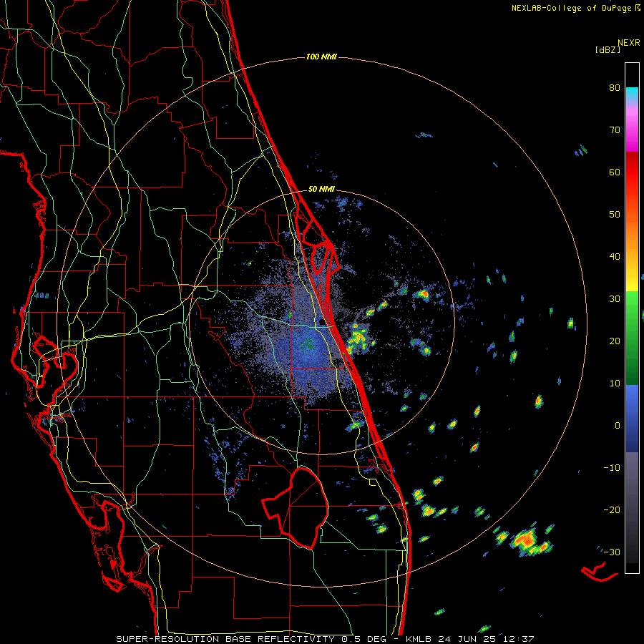The image size is (644, 644).
Task: Click the 50 dBZ scale value
Action: [x=615, y=215]
